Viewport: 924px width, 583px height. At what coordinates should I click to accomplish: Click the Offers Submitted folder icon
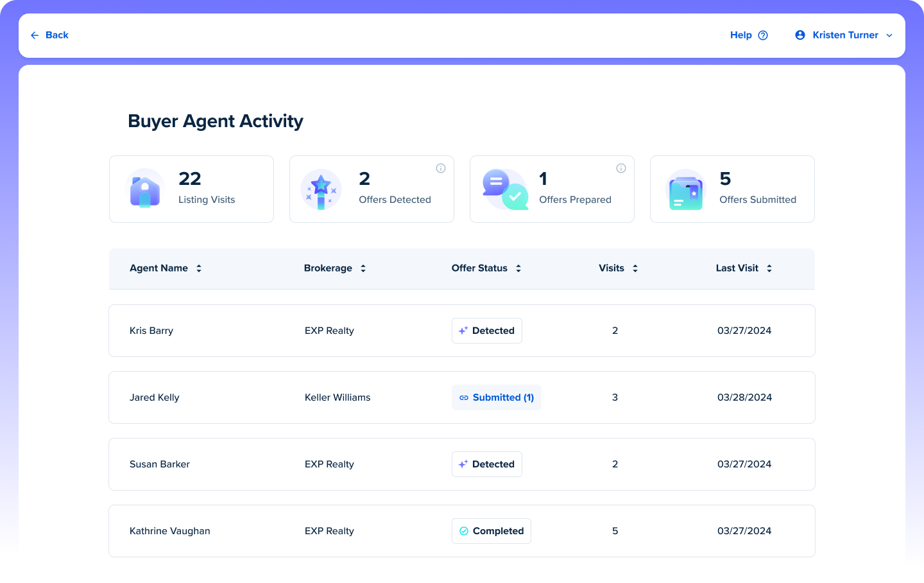click(686, 190)
